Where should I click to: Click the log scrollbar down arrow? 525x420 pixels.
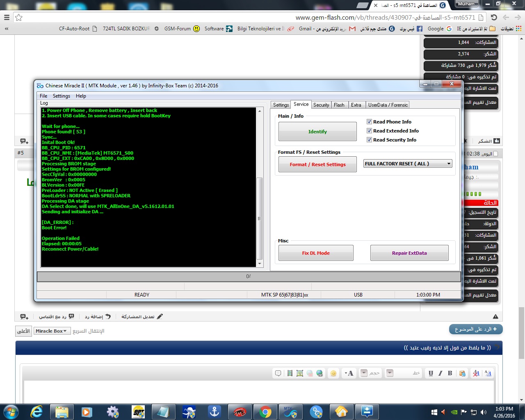(259, 264)
